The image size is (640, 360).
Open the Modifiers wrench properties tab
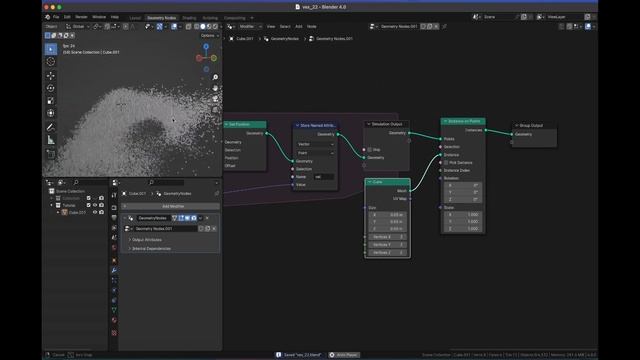tap(114, 270)
